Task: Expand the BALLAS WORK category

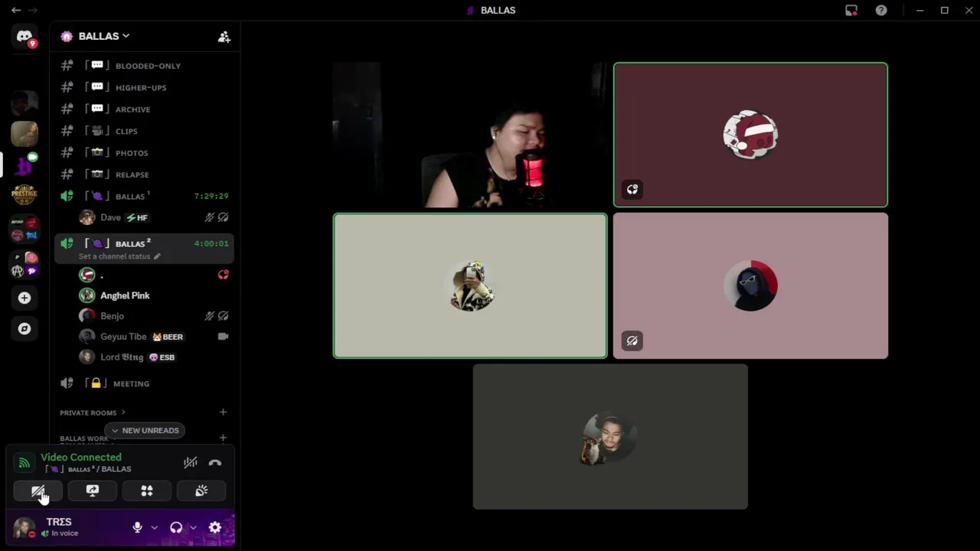Action: click(84, 439)
